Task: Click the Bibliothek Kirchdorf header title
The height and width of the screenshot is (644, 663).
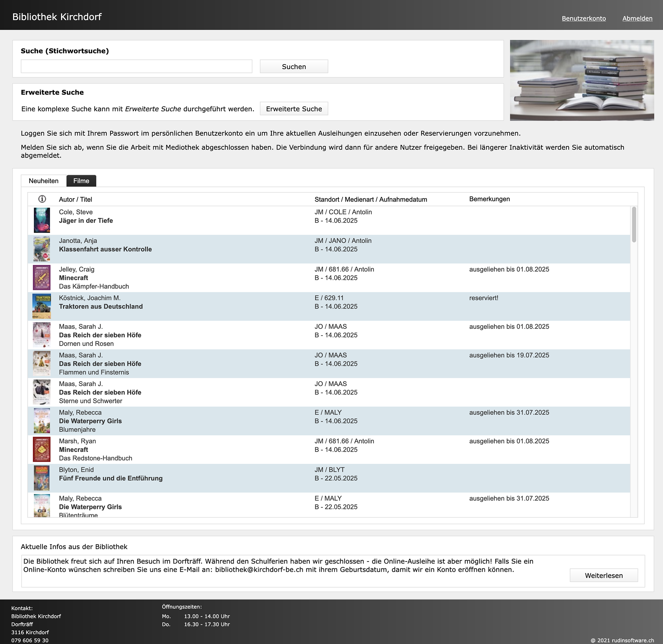Action: [57, 17]
